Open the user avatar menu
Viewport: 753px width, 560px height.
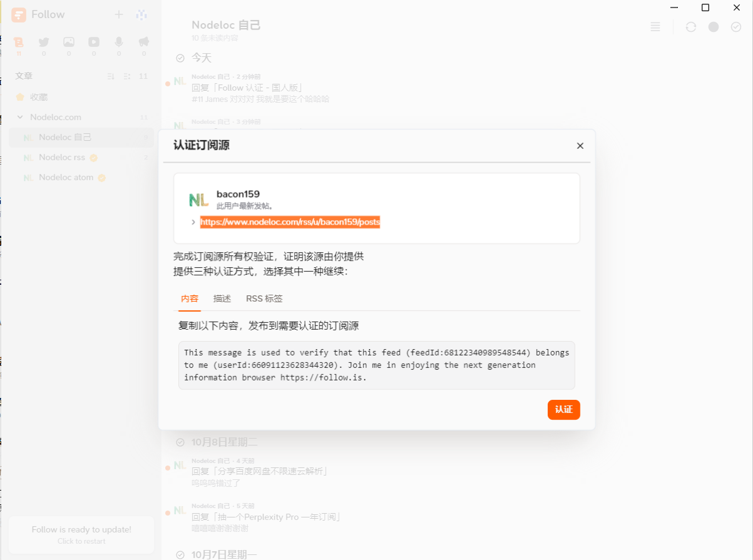(141, 14)
